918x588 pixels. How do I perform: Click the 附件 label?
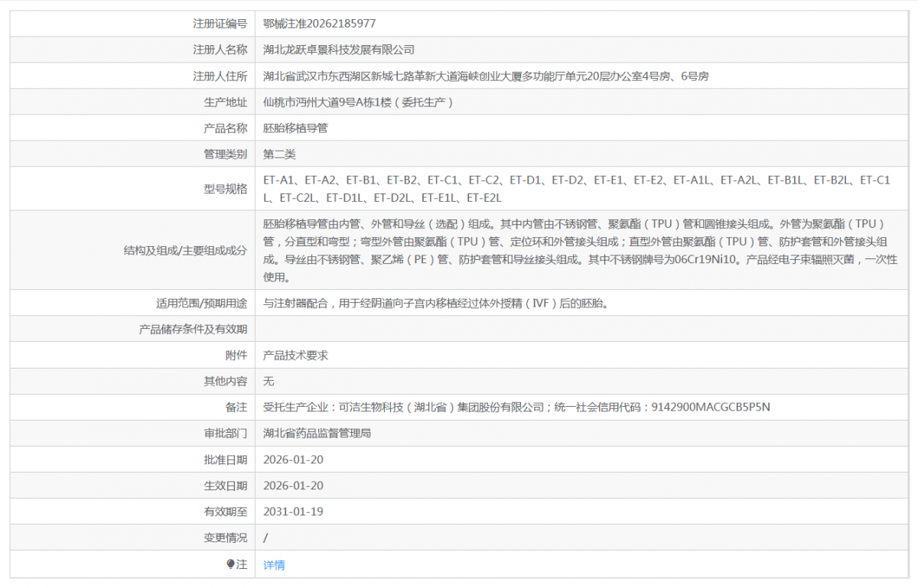click(x=236, y=355)
